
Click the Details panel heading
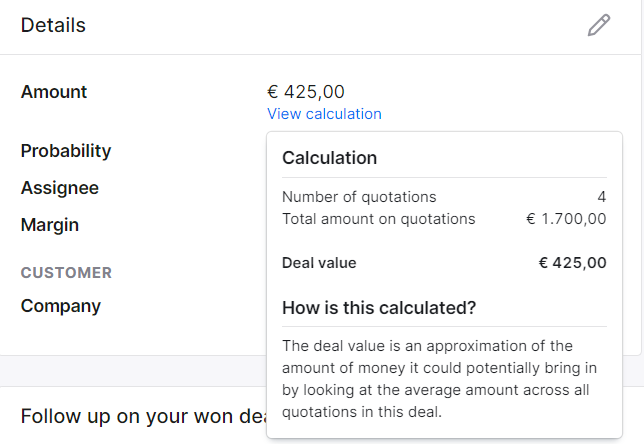[53, 25]
